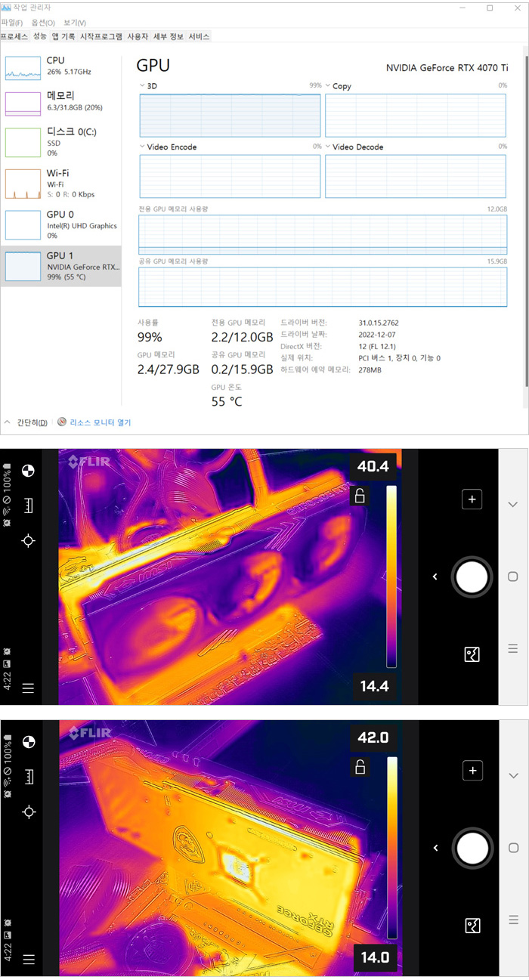The image size is (529, 980).
Task: Click the temperature color bar in the 42.0 view
Action: tap(391, 848)
